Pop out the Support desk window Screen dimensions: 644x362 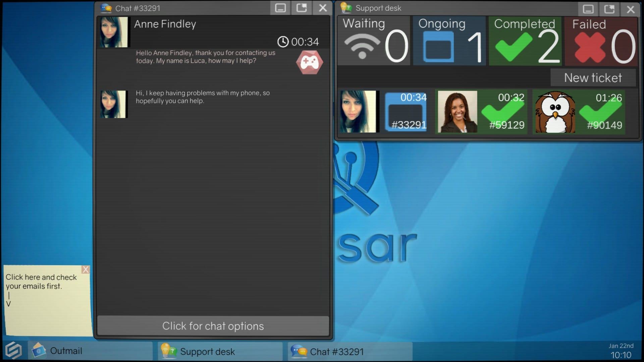coord(609,9)
